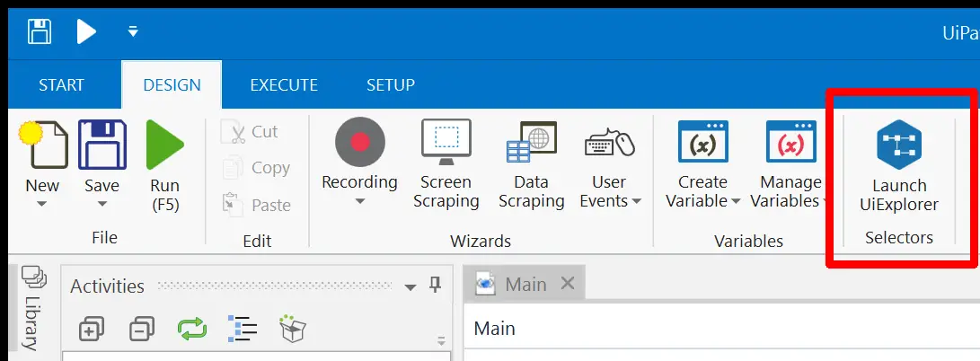
Task: Click the quick-access run play icon
Action: pyautogui.click(x=85, y=31)
